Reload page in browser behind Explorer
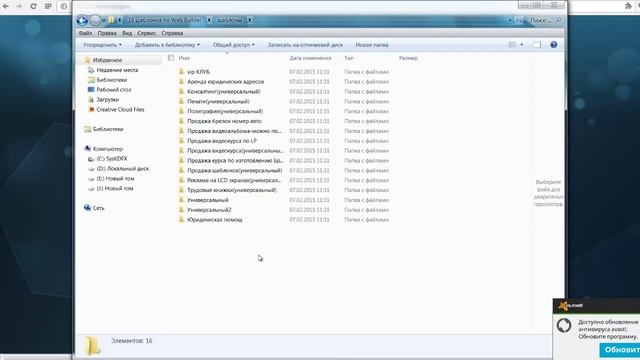The width and height of the screenshot is (640, 360). click(x=33, y=6)
